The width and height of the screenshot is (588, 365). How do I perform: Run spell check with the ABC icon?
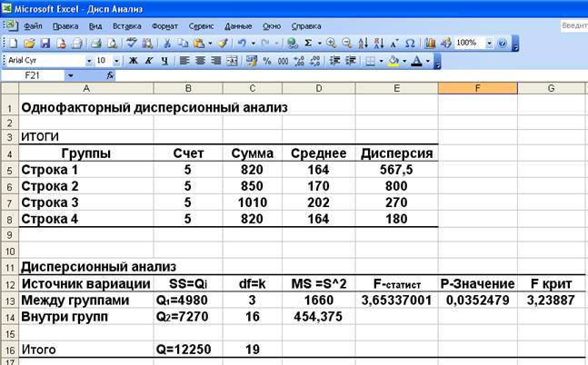coord(131,43)
